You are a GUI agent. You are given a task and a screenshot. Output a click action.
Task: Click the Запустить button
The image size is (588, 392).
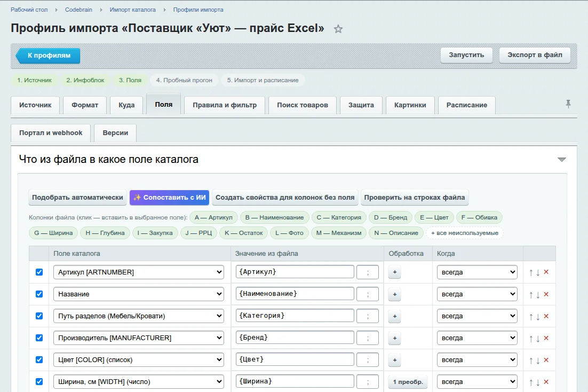466,55
